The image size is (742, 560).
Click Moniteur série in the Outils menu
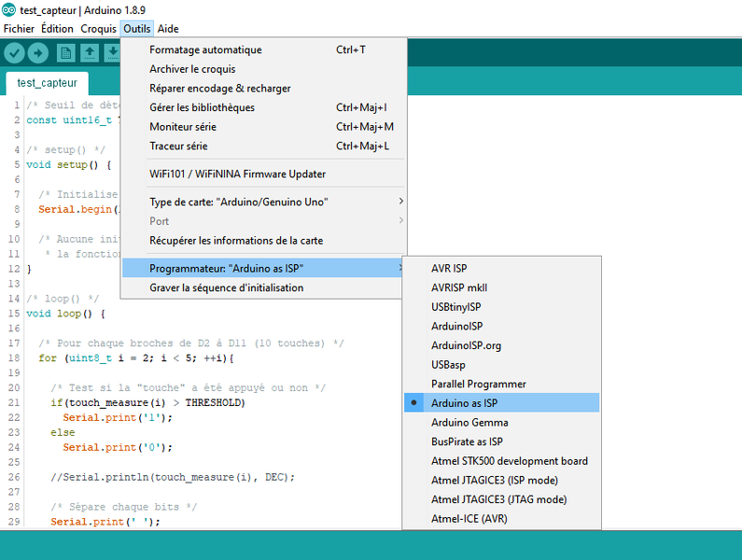click(183, 127)
